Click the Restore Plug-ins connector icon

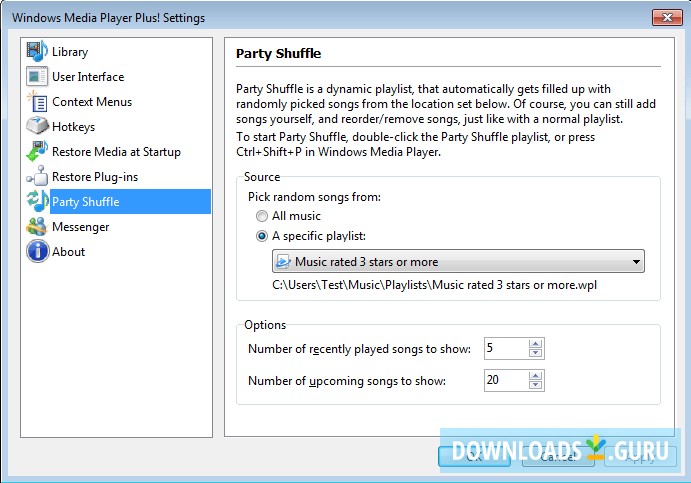point(37,176)
